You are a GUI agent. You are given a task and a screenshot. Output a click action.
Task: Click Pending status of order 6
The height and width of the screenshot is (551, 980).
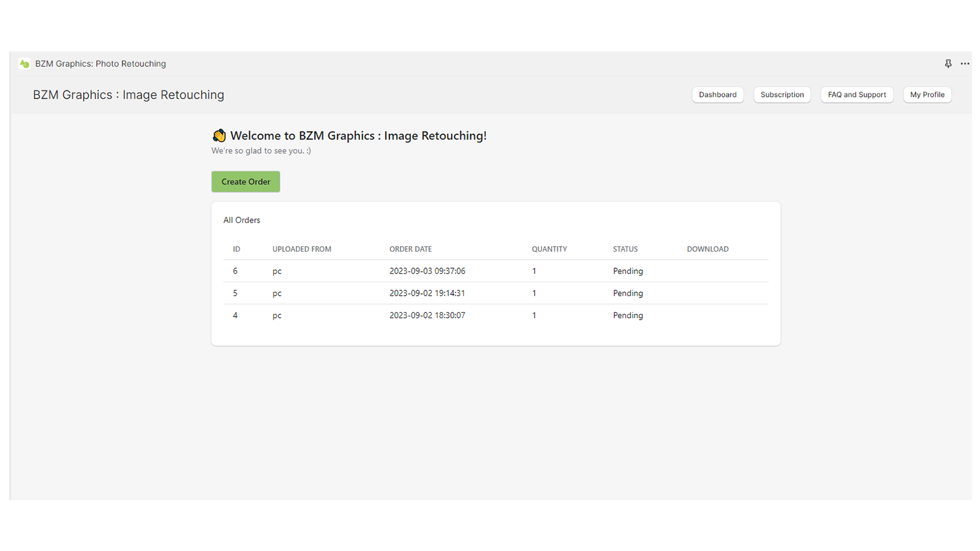(x=628, y=271)
